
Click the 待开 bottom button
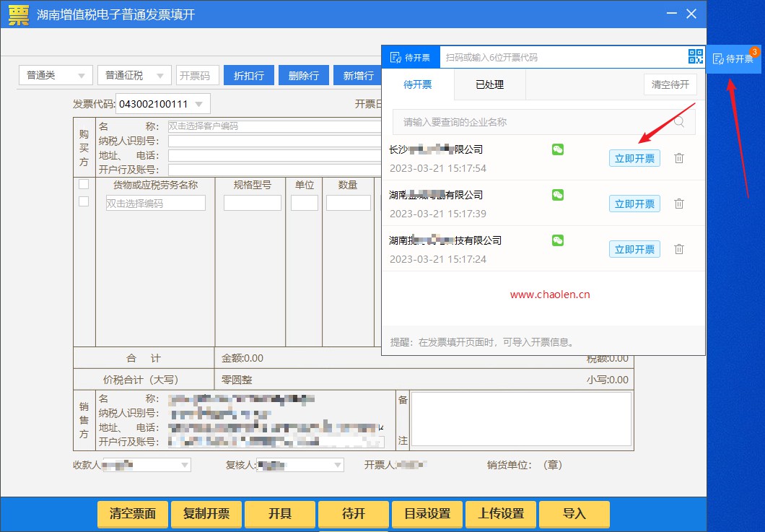pos(354,513)
